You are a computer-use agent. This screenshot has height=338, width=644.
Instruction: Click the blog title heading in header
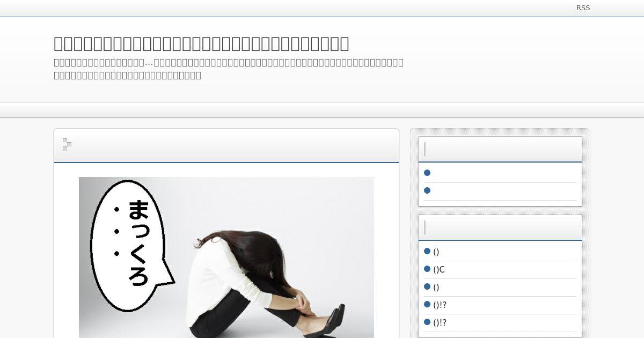pyautogui.click(x=201, y=43)
